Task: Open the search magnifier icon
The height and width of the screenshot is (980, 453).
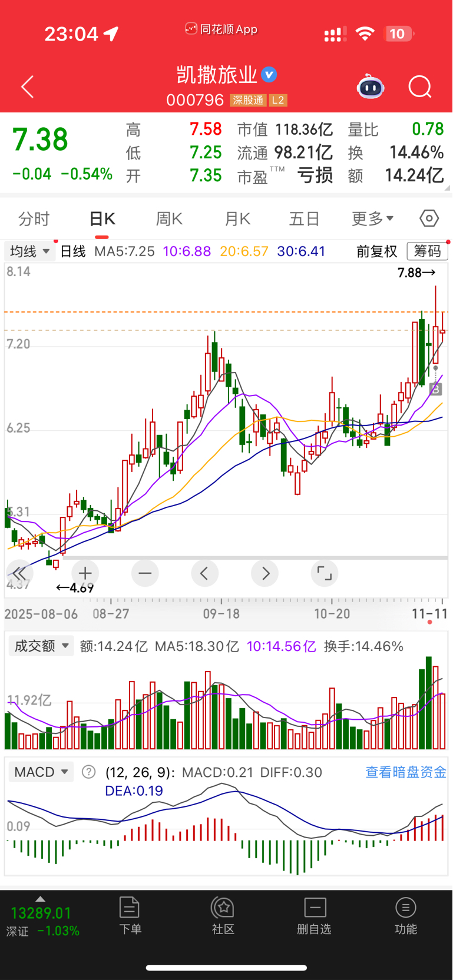Action: pyautogui.click(x=420, y=87)
